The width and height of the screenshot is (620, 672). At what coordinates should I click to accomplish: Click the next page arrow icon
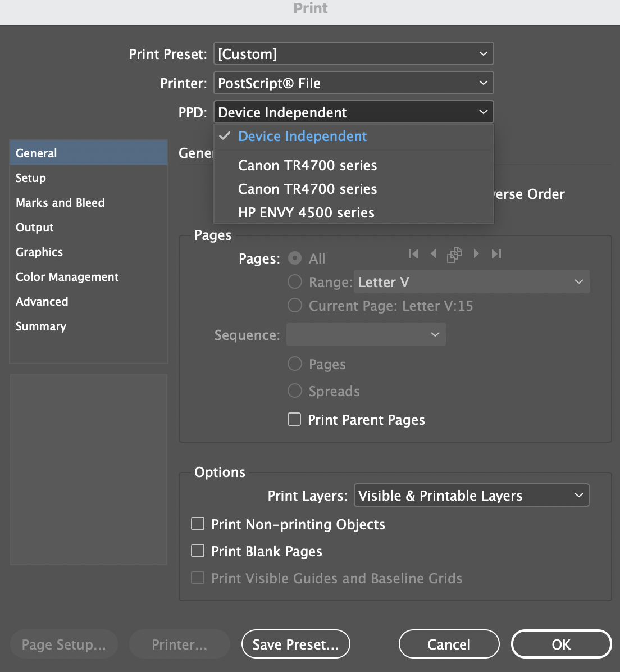(x=476, y=254)
